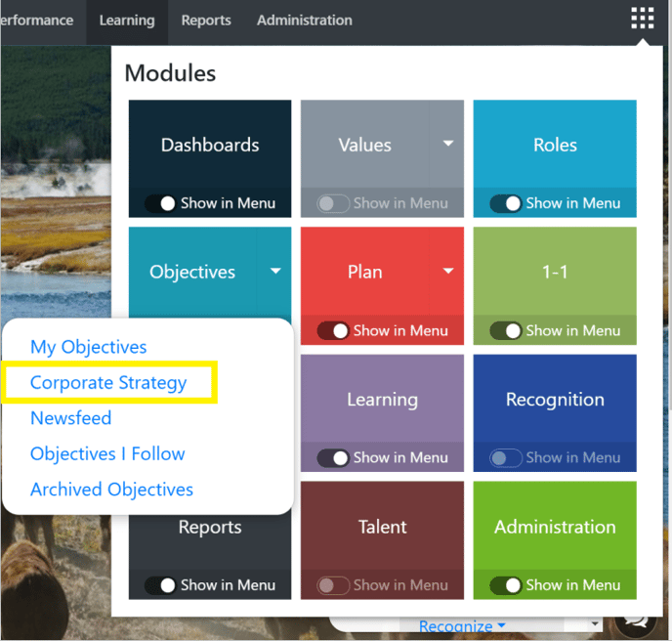Enable Show in Menu for Values
This screenshot has height=641, width=672.
(333, 203)
